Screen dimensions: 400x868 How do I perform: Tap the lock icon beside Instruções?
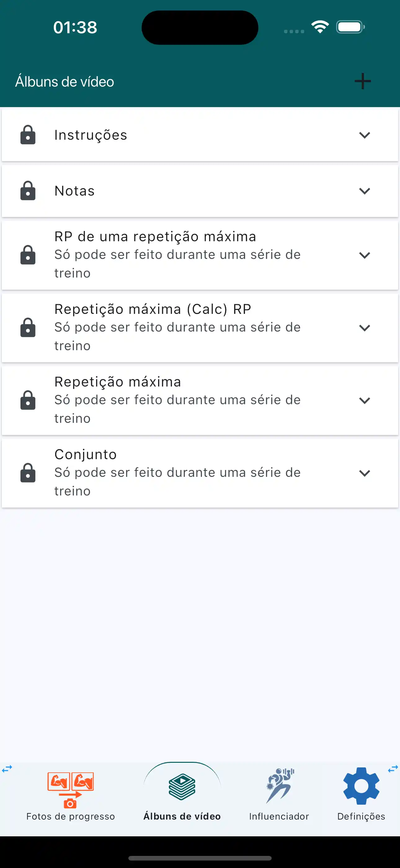(x=28, y=135)
